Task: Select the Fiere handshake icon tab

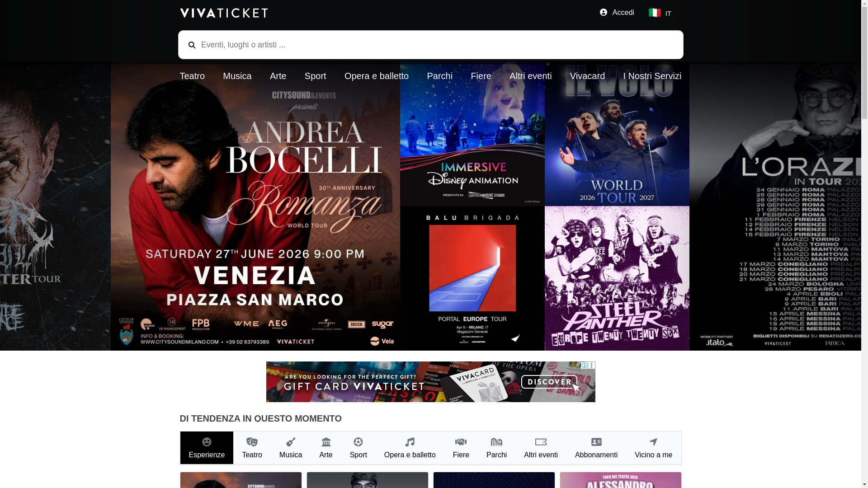Action: point(461,448)
